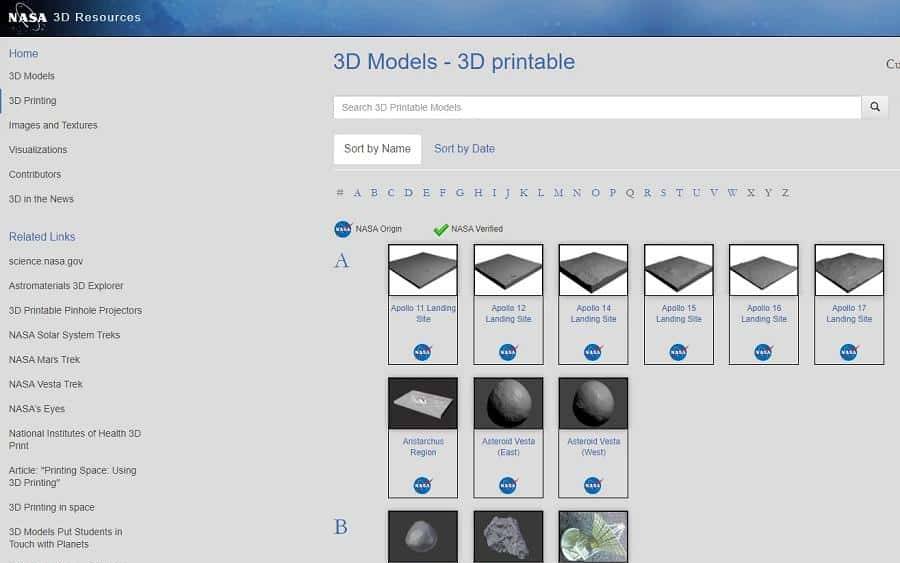
Task: Go to Home in sidebar
Action: [x=24, y=53]
